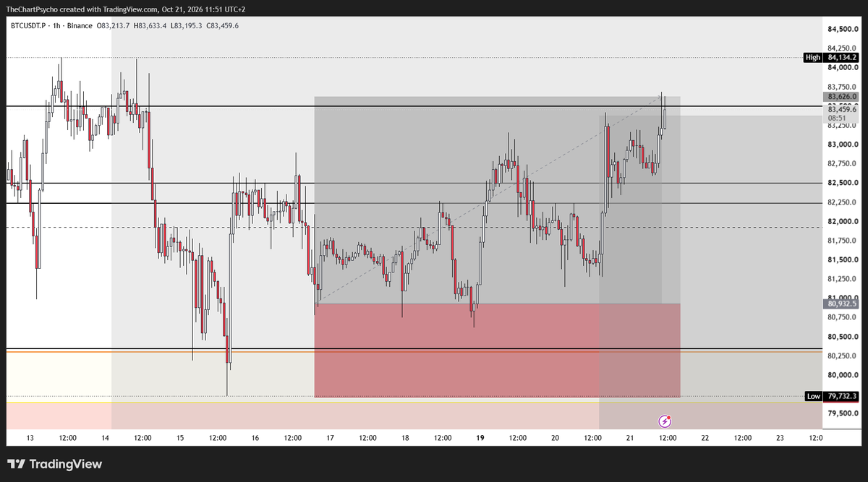This screenshot has height=482, width=868.
Task: Click the current price tag 83,459.6
Action: 841,108
